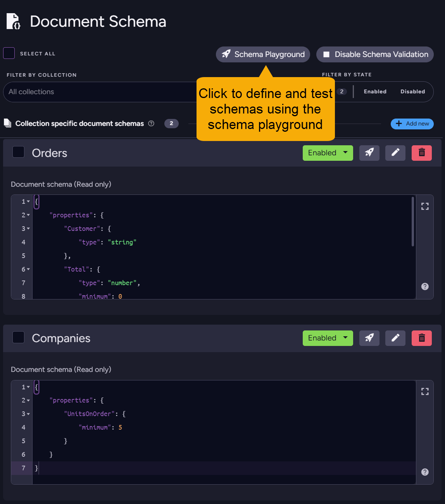Launch the rocket playground icon for Companies

coord(369,338)
